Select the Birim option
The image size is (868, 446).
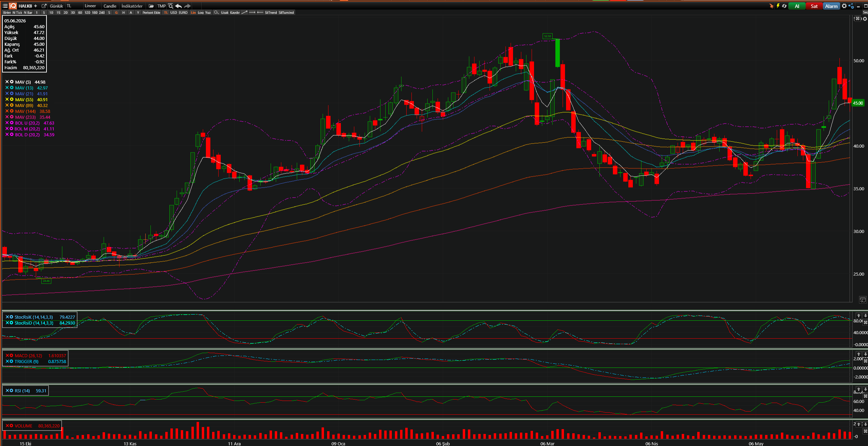(7, 12)
